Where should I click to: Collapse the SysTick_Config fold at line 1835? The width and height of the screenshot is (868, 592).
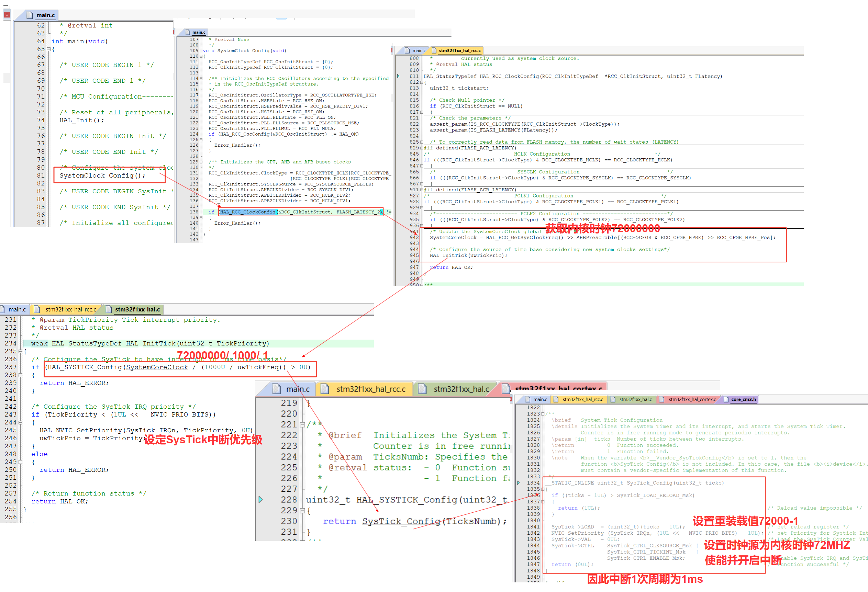pyautogui.click(x=543, y=489)
